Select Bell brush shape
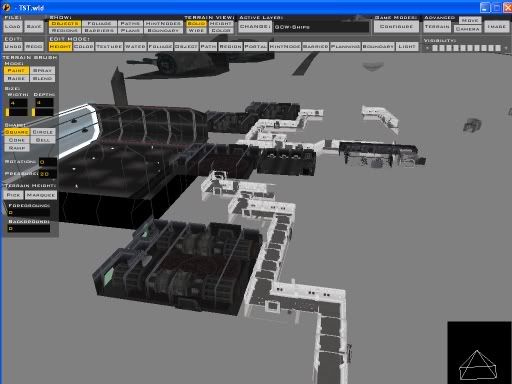Image resolution: width=512 pixels, height=384 pixels. tap(43, 140)
